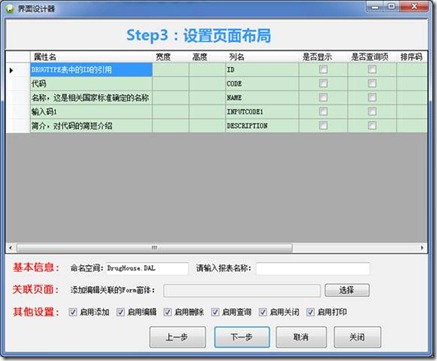Toggle 是否查询项 checkbox for DESCRIPTION row

(372, 125)
